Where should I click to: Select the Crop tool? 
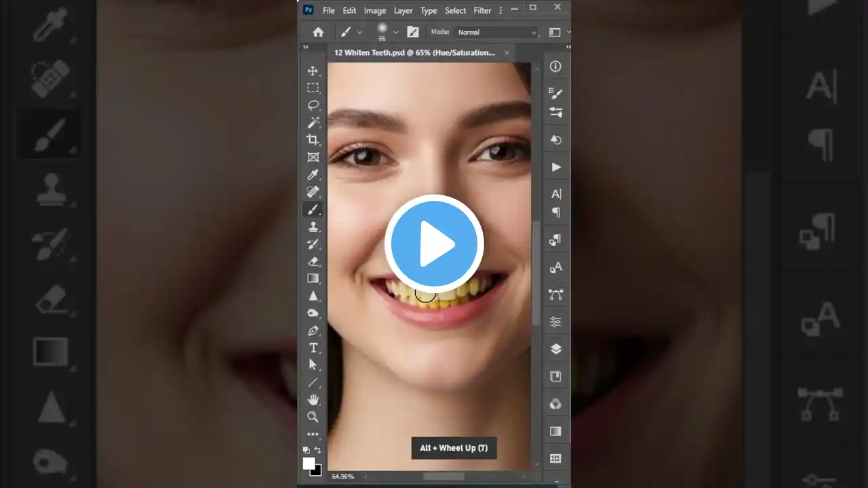tap(313, 139)
